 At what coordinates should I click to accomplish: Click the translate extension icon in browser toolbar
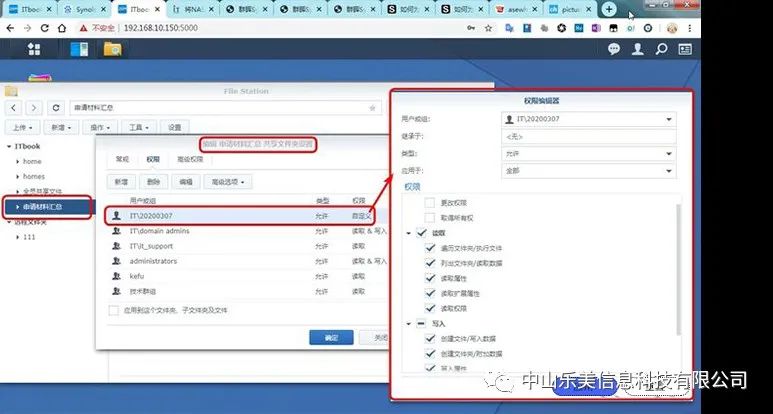(510, 28)
